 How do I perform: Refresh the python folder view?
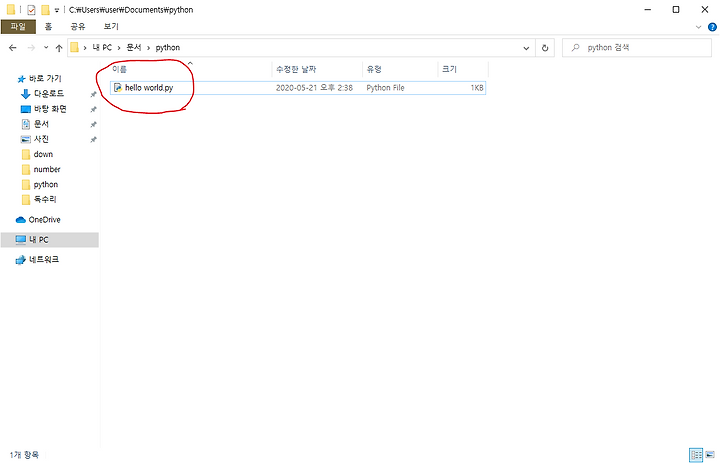pos(545,48)
